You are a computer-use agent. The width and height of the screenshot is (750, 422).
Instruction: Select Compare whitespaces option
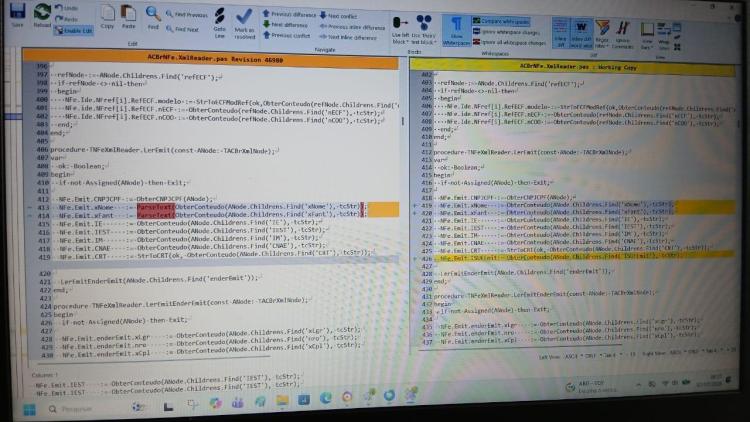501,21
